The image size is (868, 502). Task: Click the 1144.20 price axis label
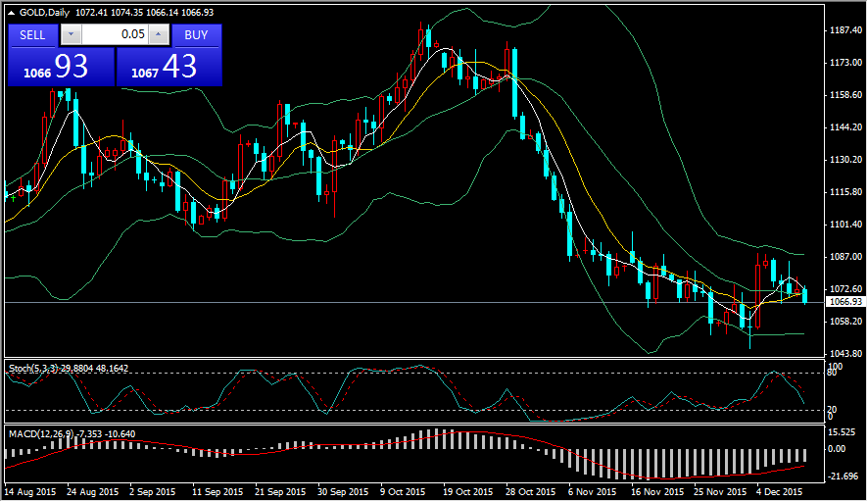point(845,127)
